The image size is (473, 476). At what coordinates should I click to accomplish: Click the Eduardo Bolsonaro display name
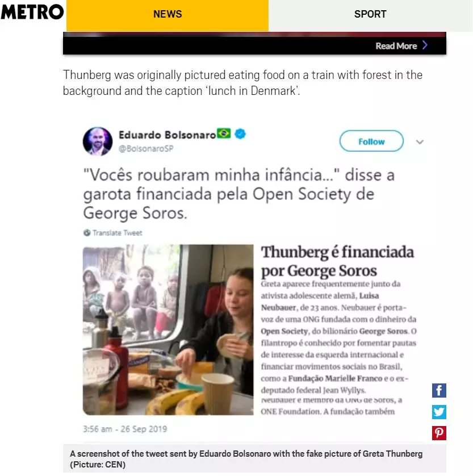[167, 135]
